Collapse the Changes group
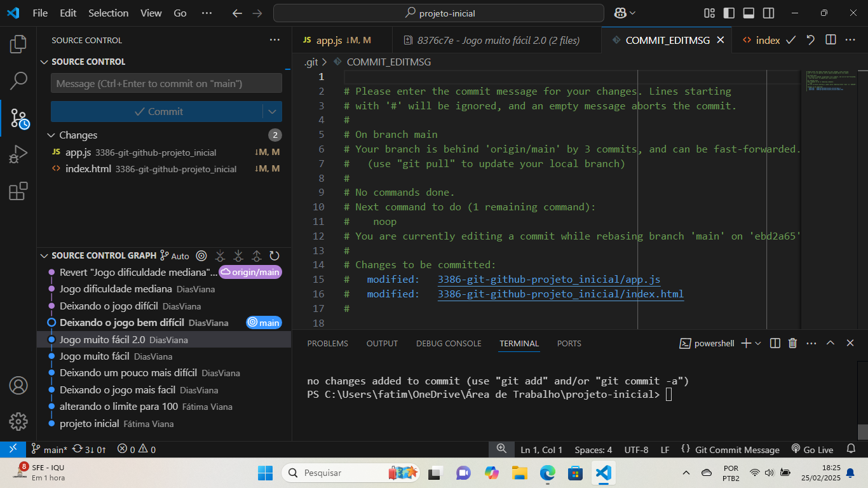This screenshot has width=868, height=488. [51, 135]
